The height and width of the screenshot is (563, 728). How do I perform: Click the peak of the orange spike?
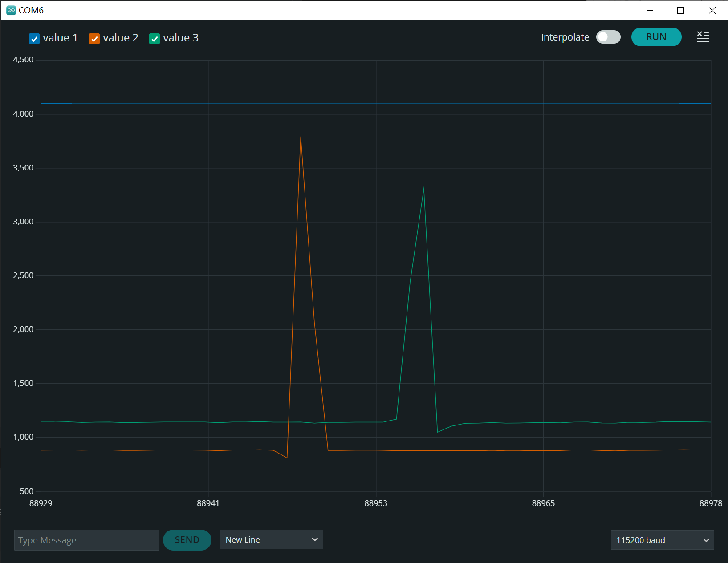[301, 138]
